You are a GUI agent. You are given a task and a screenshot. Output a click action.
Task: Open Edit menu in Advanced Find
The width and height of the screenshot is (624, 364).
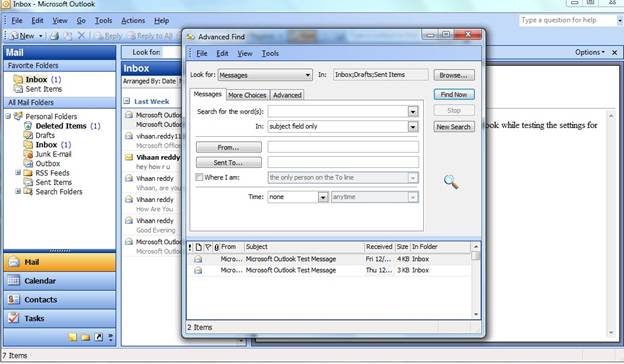tap(222, 53)
